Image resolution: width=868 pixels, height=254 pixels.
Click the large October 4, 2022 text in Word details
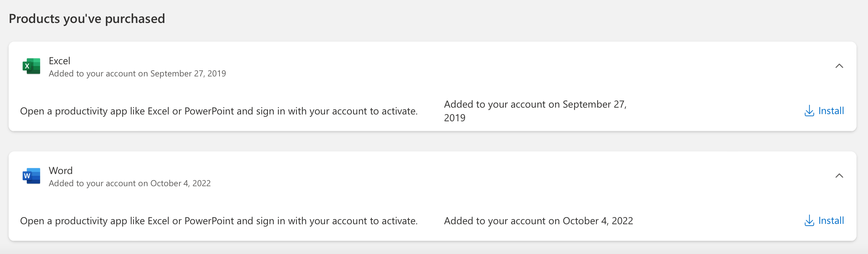(538, 221)
